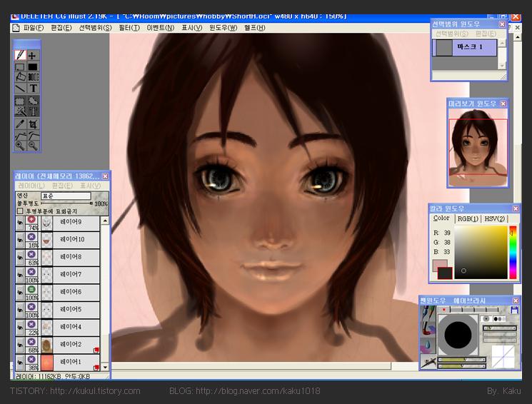Select the 마스크 1 mask entry
The width and height of the screenshot is (532, 404).
click(x=464, y=47)
